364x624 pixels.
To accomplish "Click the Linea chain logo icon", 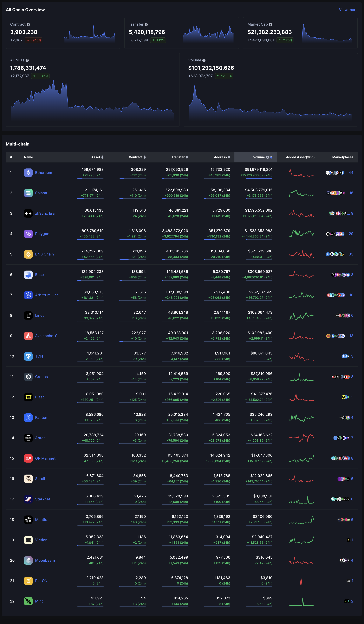I will click(28, 315).
